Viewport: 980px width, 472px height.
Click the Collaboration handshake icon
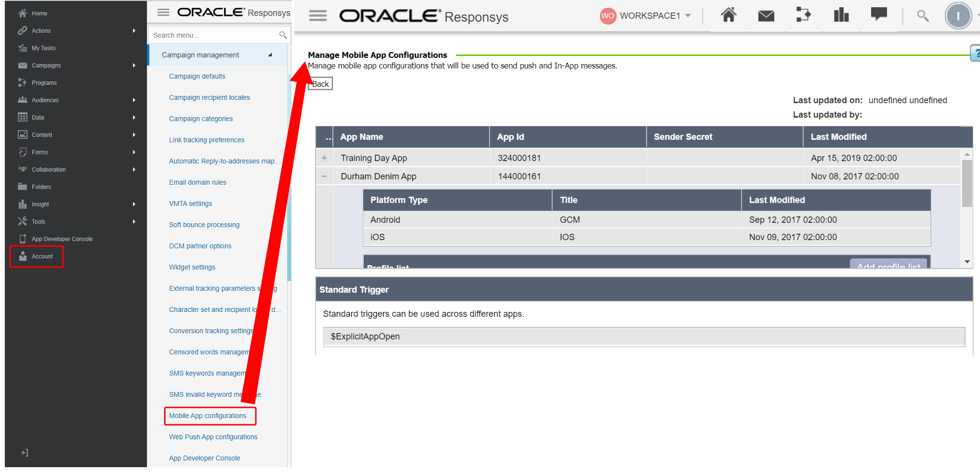pos(23,169)
